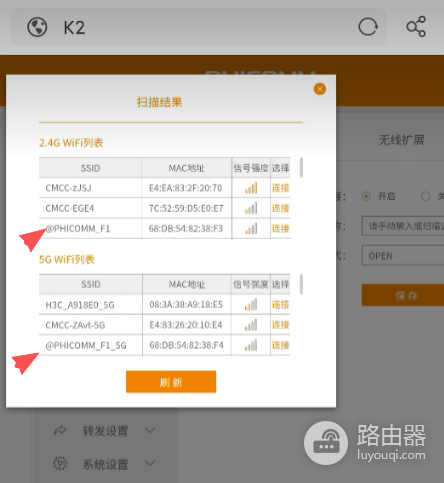Click the 2.4G WiFi list scrollbar
Screen dimensions: 444x483
[x=301, y=168]
